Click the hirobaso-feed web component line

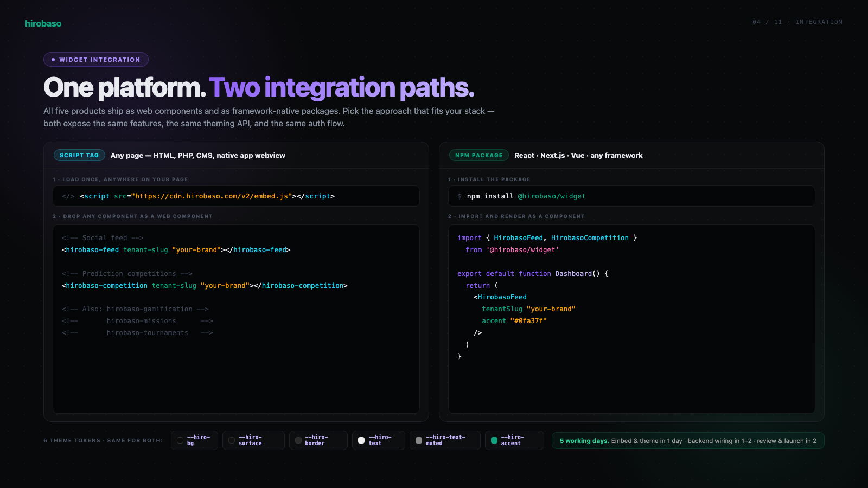click(x=176, y=250)
